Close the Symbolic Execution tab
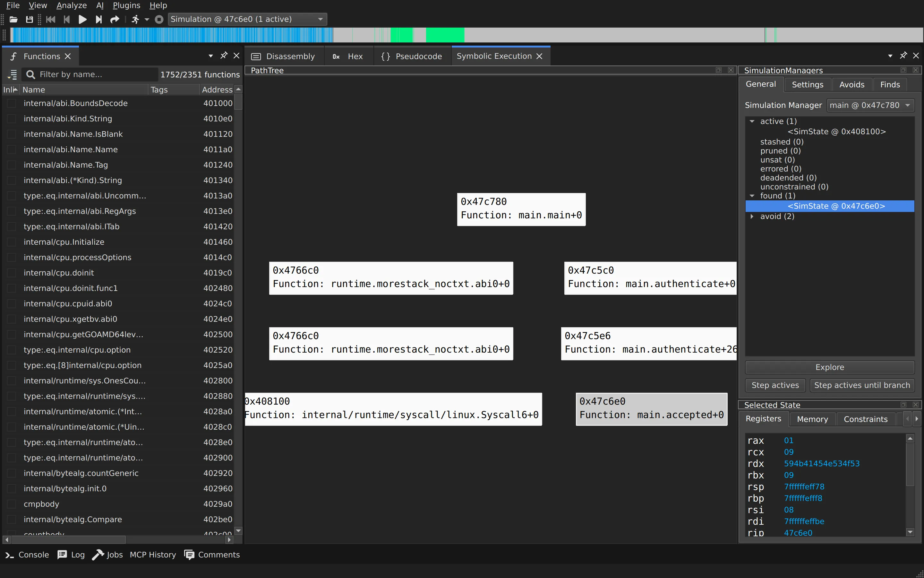 pyautogui.click(x=539, y=56)
